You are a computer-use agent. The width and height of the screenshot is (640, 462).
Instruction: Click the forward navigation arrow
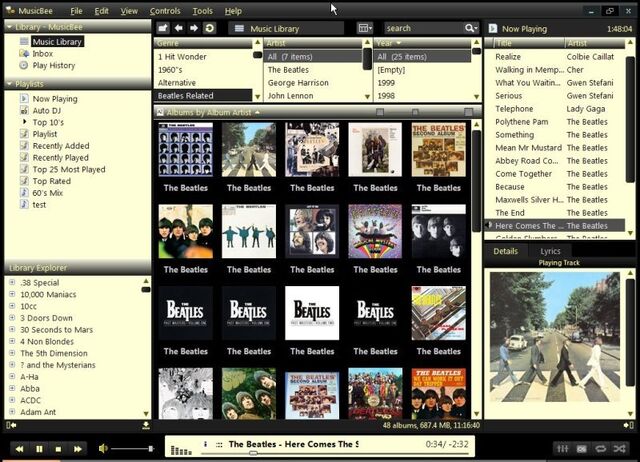(x=194, y=28)
